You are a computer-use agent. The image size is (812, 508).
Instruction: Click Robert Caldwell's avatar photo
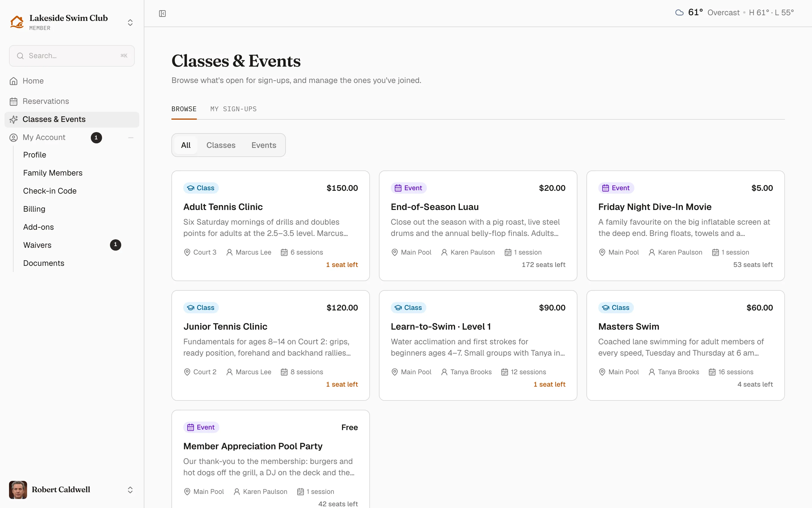tap(18, 490)
